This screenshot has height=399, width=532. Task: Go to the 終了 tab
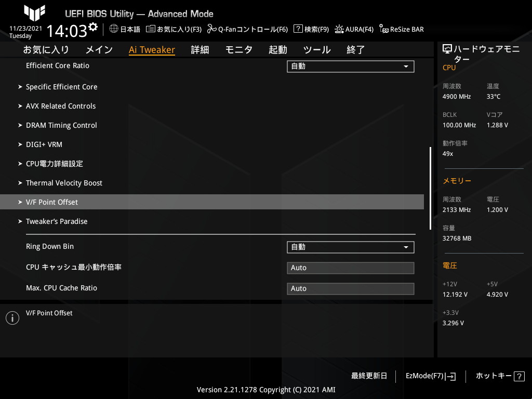355,50
